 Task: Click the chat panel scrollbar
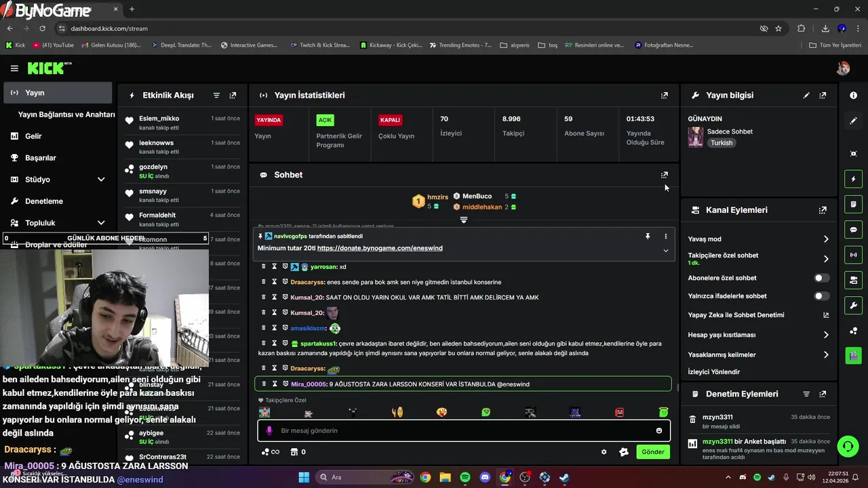[x=677, y=387]
